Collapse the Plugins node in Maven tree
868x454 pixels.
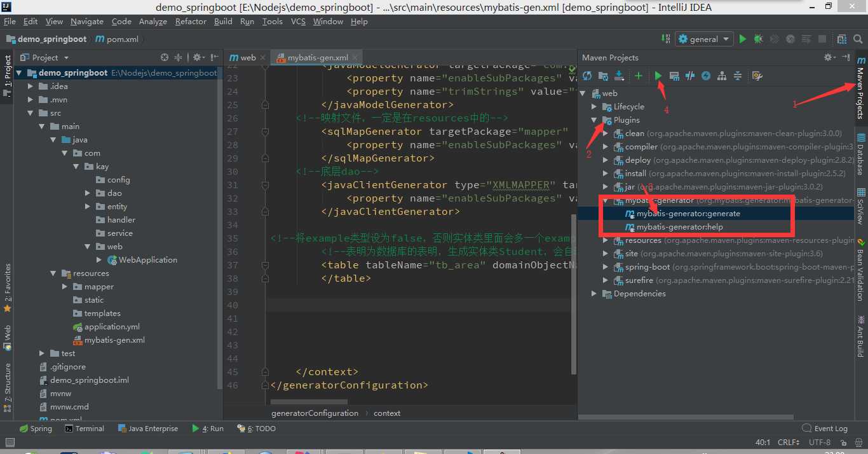click(595, 120)
